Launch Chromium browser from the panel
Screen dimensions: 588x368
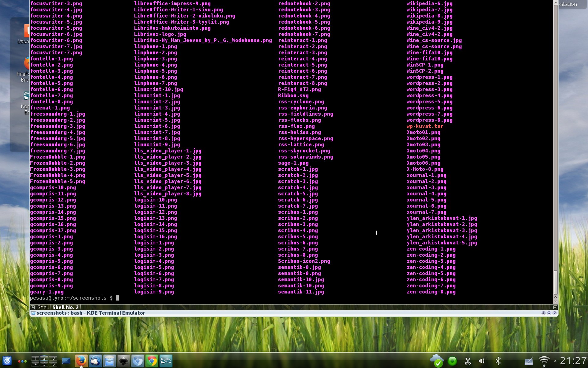pyautogui.click(x=138, y=361)
